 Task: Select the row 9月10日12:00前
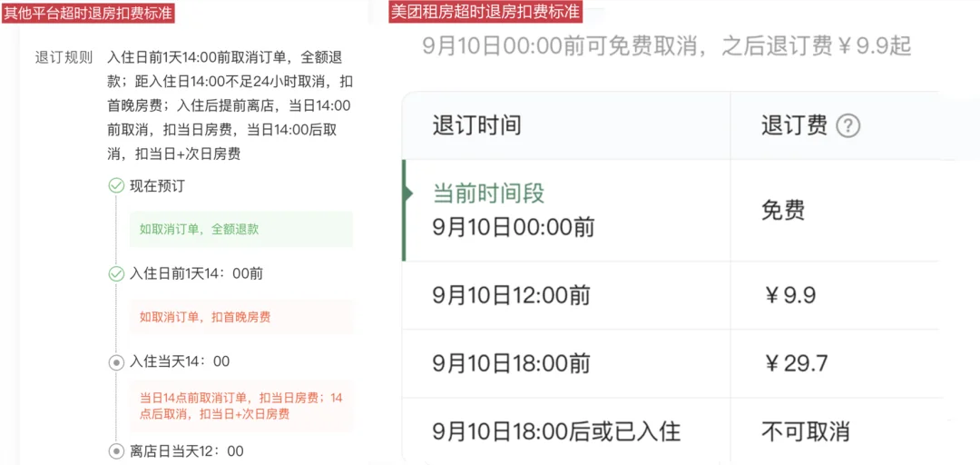pyautogui.click(x=670, y=295)
